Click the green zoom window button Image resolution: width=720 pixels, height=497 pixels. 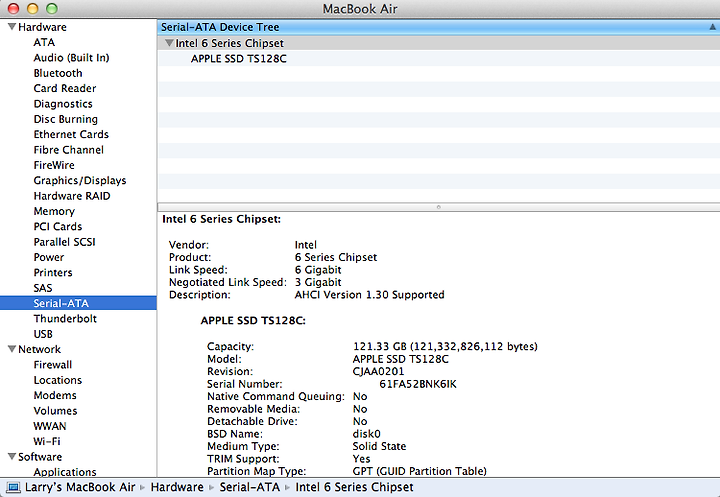pyautogui.click(x=52, y=8)
